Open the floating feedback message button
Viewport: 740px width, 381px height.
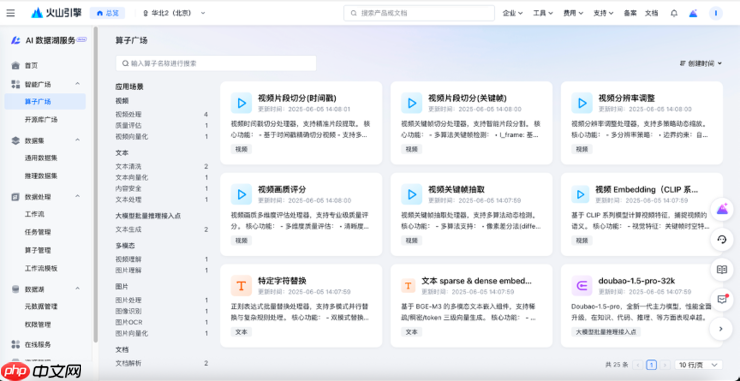(x=722, y=299)
